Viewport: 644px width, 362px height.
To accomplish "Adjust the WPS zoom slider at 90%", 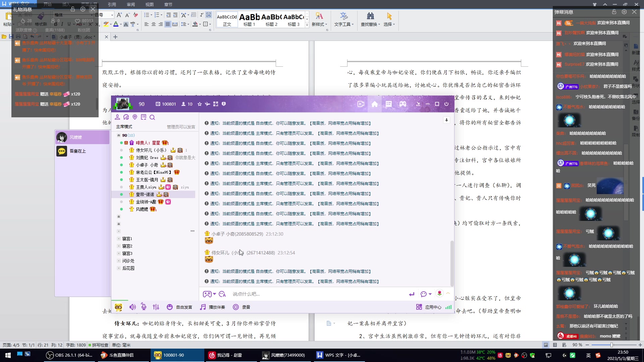I will (x=611, y=345).
